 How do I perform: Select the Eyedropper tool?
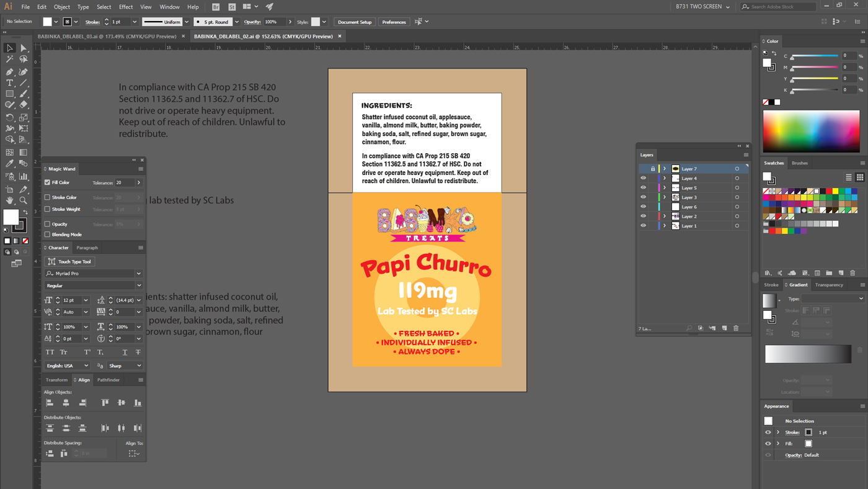point(9,164)
